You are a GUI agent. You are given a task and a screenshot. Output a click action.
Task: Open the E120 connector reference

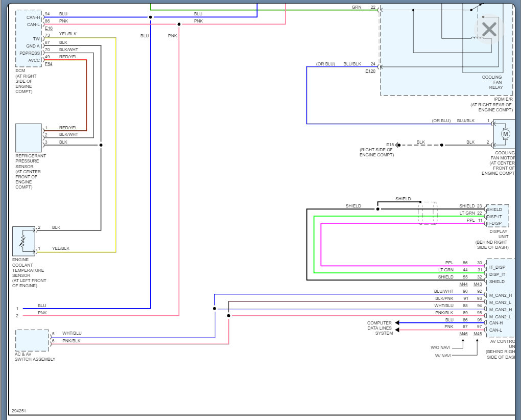click(370, 71)
